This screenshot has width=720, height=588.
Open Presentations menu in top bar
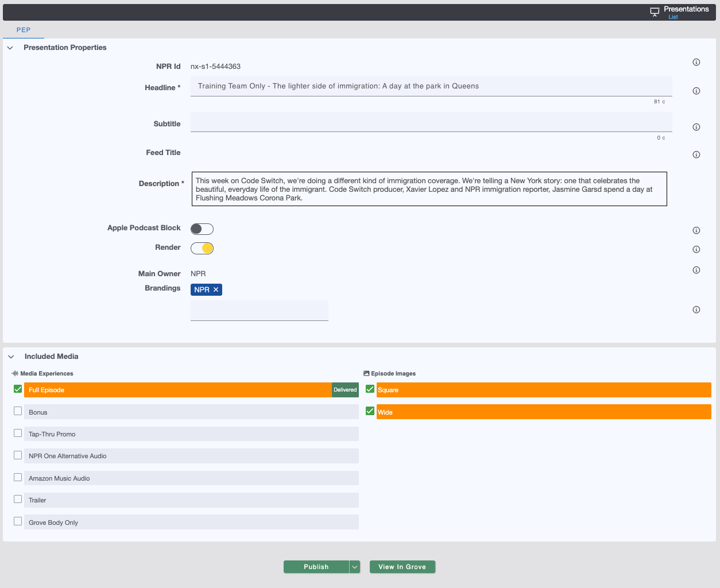(686, 9)
